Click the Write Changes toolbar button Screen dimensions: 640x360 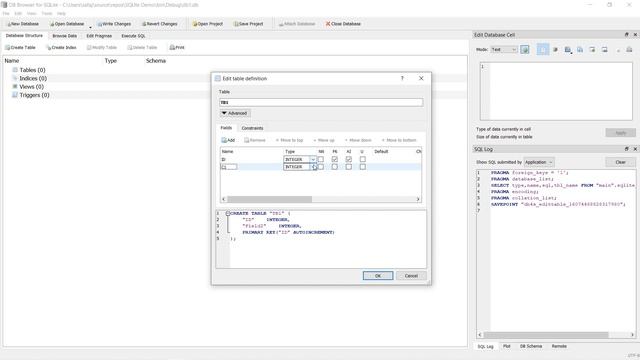(x=114, y=24)
